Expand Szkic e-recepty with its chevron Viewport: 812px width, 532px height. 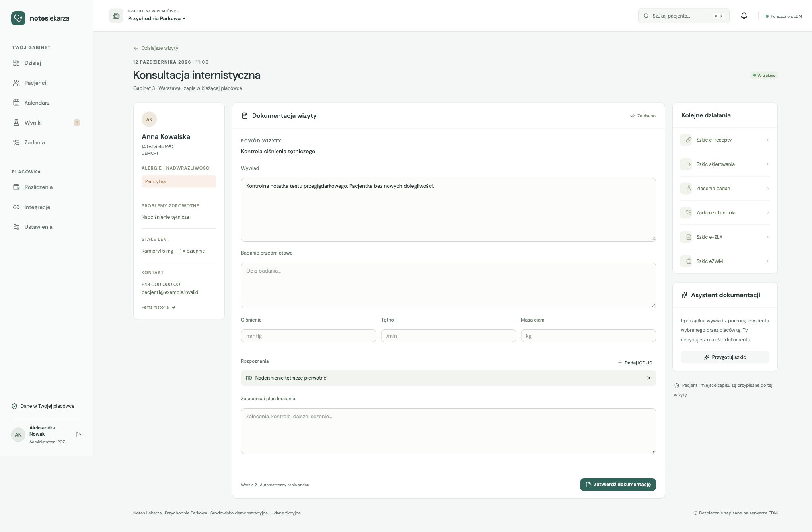click(x=767, y=140)
